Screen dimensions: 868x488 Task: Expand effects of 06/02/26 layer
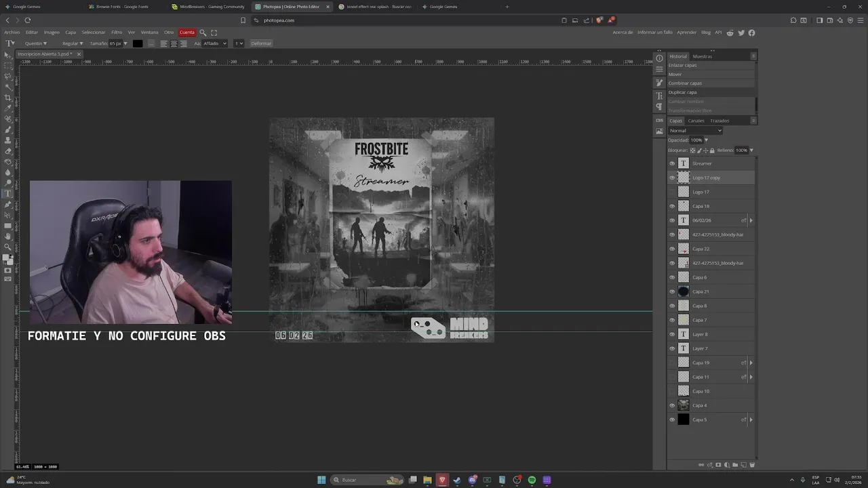751,220
